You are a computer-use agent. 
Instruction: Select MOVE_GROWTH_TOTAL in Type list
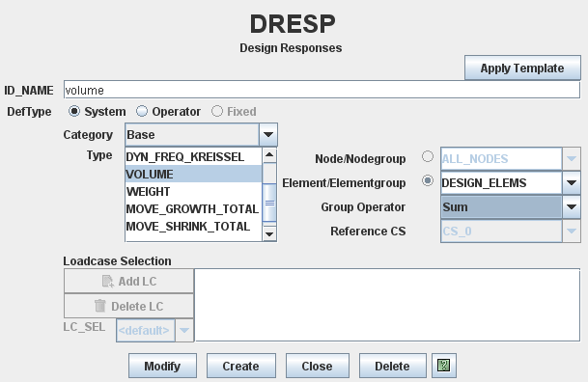click(193, 208)
